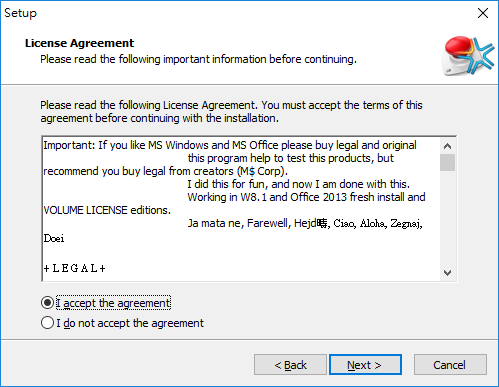The height and width of the screenshot is (387, 499).
Task: Click the license scrollbar thumb
Action: pyautogui.click(x=447, y=162)
